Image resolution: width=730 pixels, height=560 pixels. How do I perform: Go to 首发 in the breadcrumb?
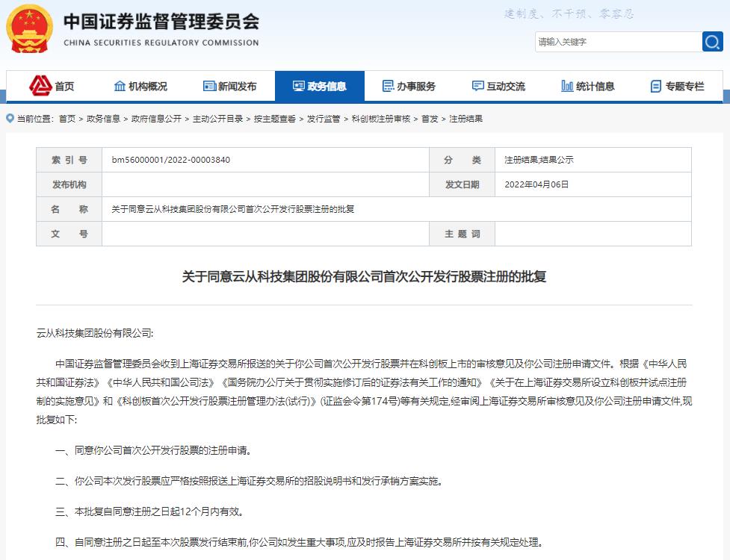(430, 119)
